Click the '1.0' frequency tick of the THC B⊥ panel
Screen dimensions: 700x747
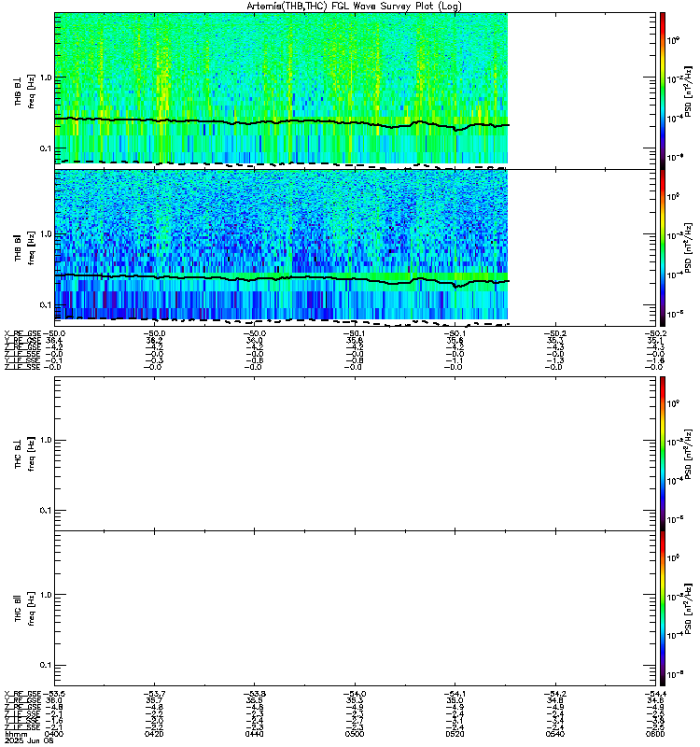(45, 440)
